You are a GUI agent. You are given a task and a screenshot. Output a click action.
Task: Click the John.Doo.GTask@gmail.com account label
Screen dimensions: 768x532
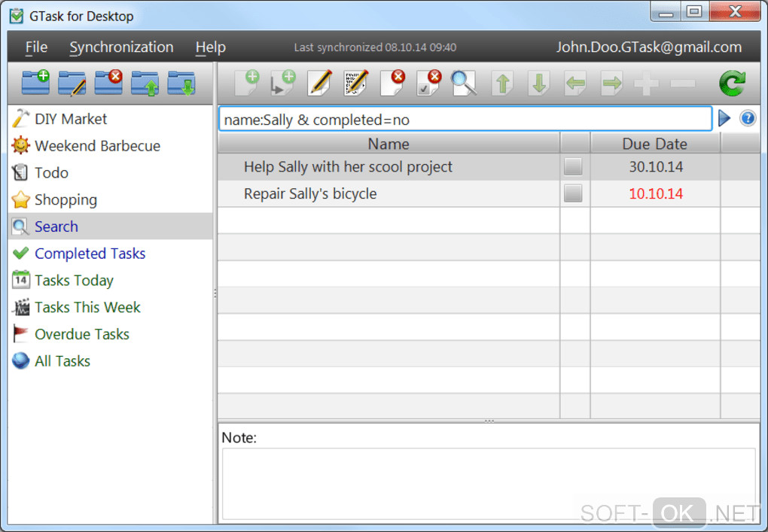point(648,47)
